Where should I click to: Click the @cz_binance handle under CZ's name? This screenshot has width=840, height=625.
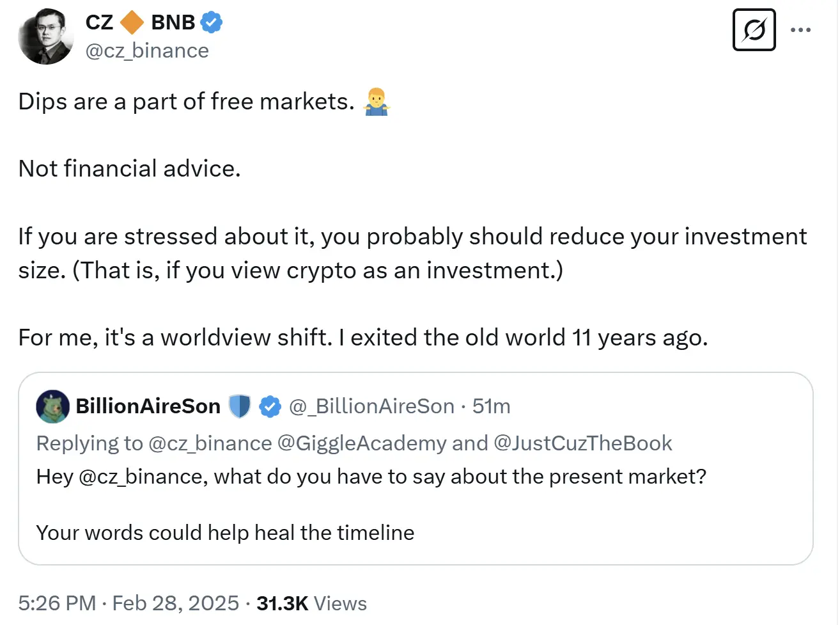147,51
